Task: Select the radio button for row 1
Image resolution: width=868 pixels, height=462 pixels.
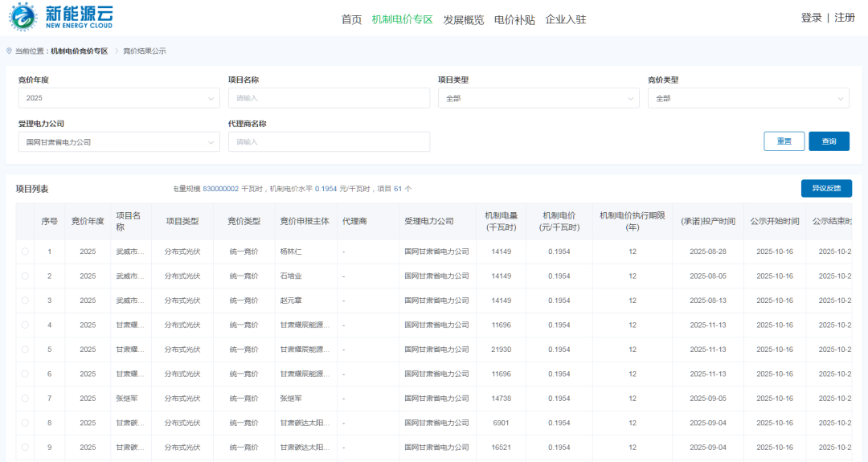Action: click(25, 251)
